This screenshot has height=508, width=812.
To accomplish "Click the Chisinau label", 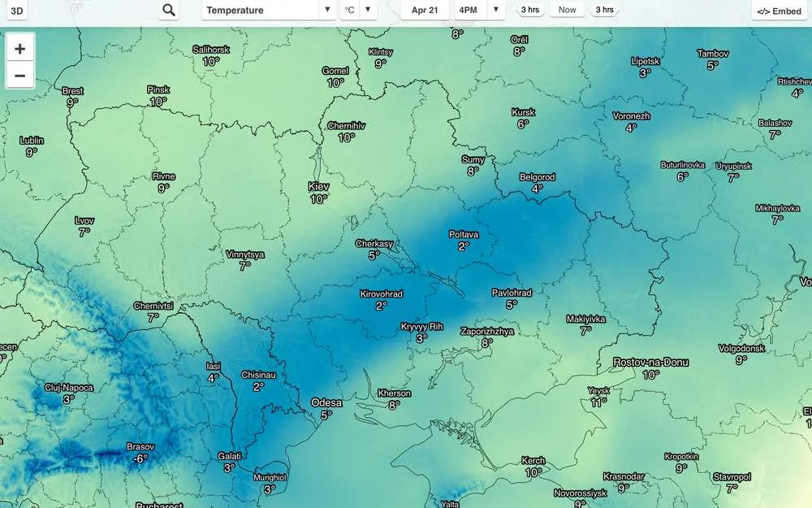I will tap(258, 375).
